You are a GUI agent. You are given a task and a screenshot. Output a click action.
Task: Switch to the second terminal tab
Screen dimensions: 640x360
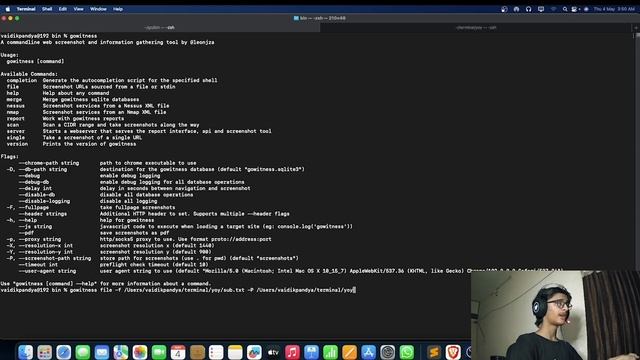pyautogui.click(x=476, y=28)
